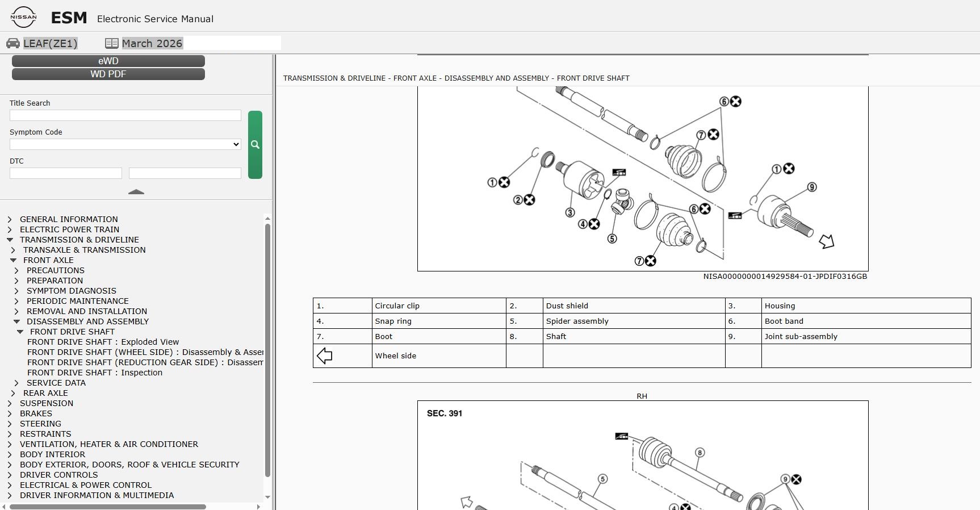This screenshot has height=510, width=980.
Task: Click the wheel side arrow in LH diagram
Action: (x=827, y=241)
